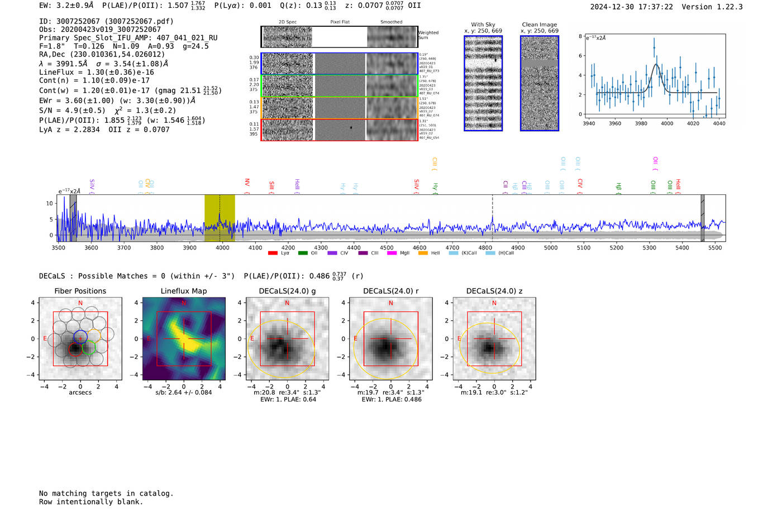Screen dimensions: 782x532
Task: Click the "LyA z = 2.2834" redshift line
Action: click(69, 130)
